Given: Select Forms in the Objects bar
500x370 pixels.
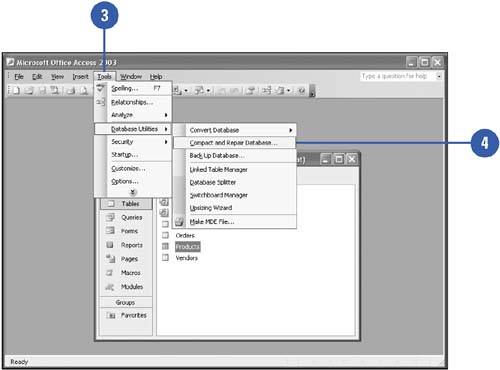Looking at the screenshot, I should click(126, 231).
